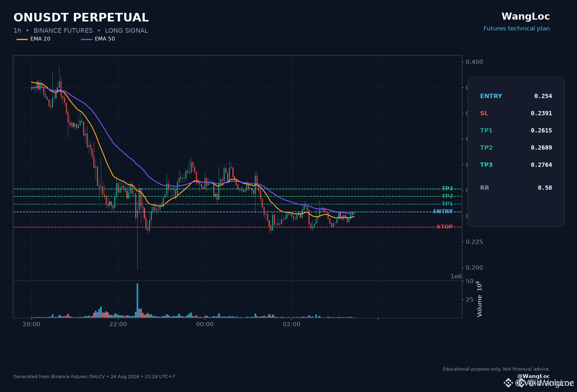Image resolution: width=577 pixels, height=392 pixels.
Task: Click the large WangLoc heading at the top right
Action: (x=526, y=17)
